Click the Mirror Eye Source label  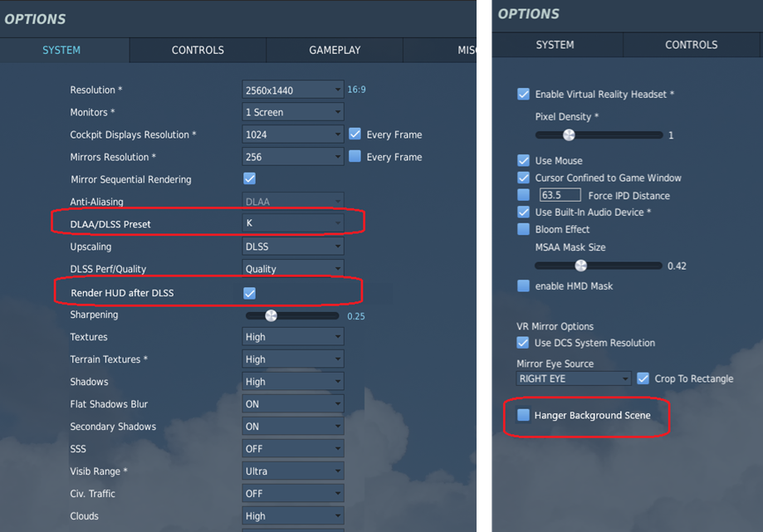pos(555,364)
